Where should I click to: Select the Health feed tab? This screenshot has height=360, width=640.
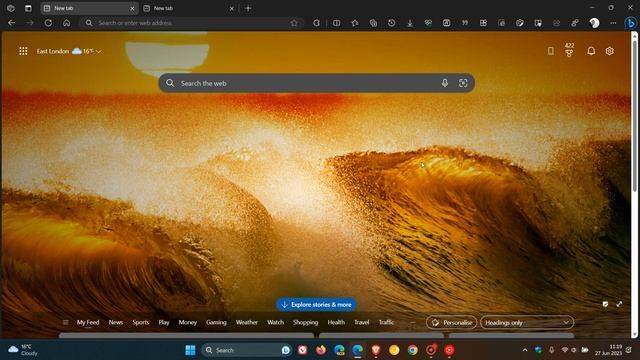pos(336,322)
